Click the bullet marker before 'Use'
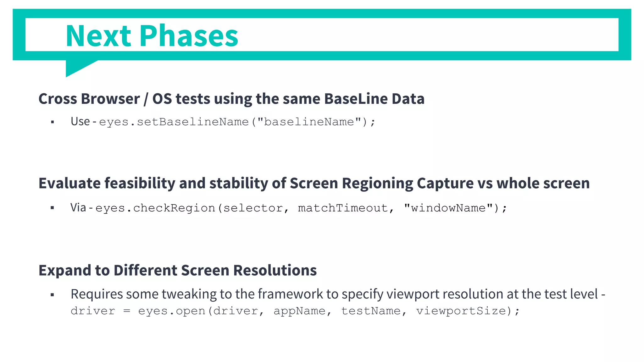The width and height of the screenshot is (644, 362). tap(53, 122)
